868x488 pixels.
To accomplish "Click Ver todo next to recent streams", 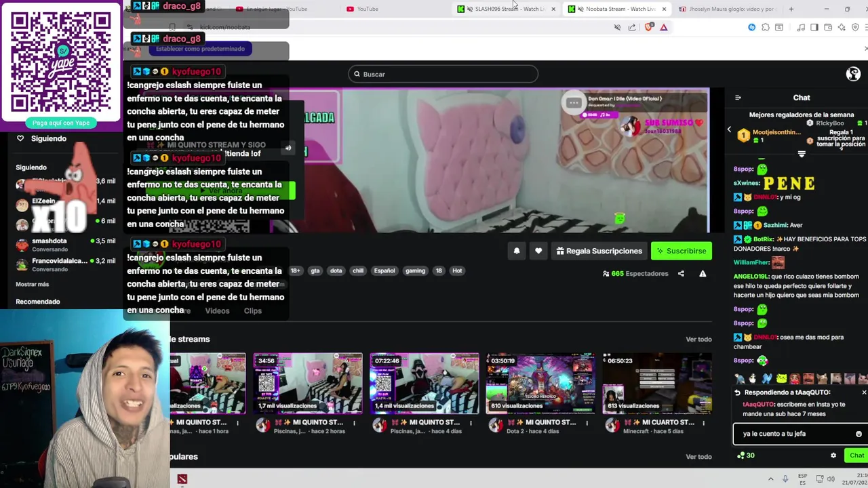I will [x=698, y=339].
